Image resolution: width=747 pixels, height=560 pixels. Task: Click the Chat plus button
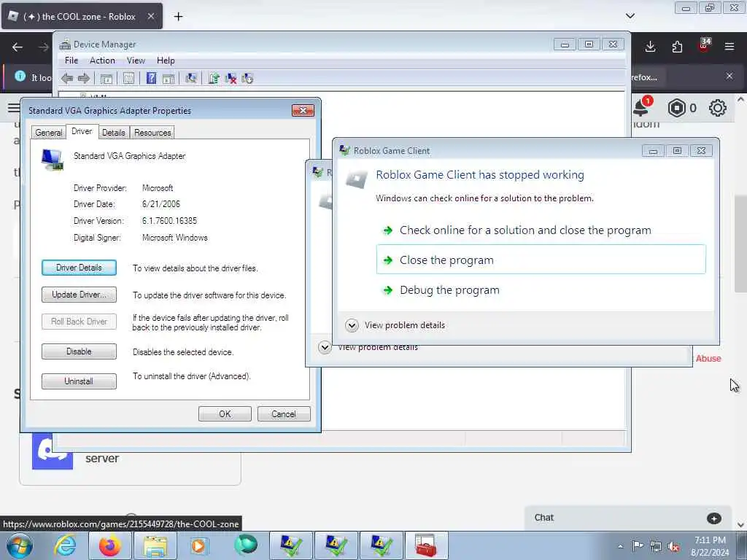point(713,518)
